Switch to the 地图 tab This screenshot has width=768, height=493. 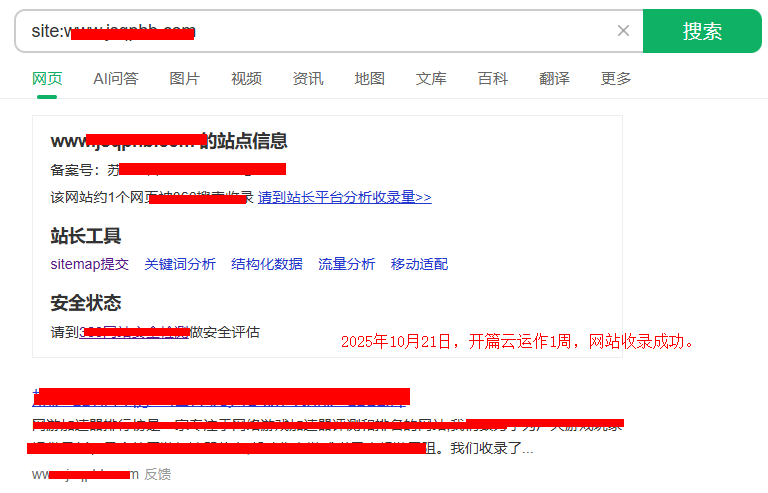click(369, 78)
